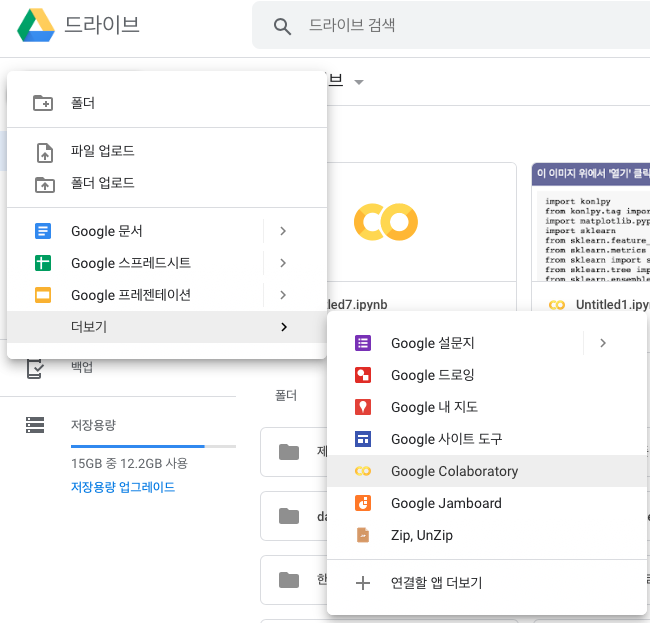The image size is (650, 623).
Task: Click the Zip, UnZip app icon
Action: click(x=363, y=535)
